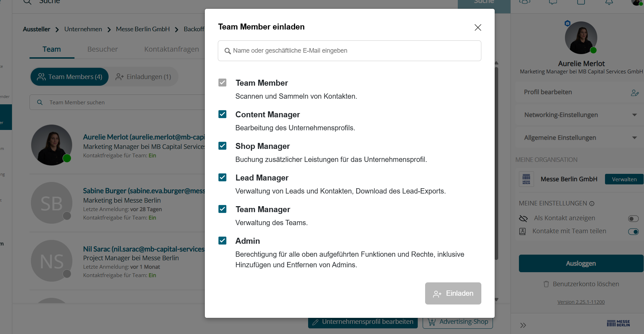Click Benutzerkonto löschen link

click(586, 284)
